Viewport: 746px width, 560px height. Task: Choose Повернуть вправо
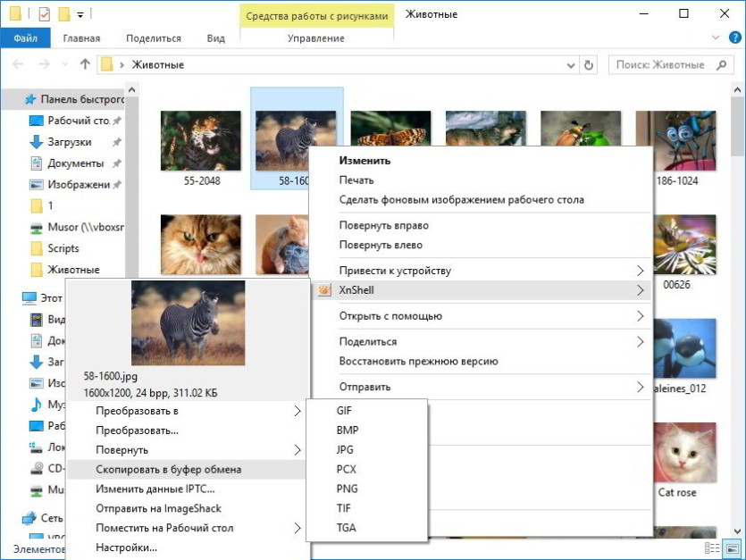[x=383, y=226]
